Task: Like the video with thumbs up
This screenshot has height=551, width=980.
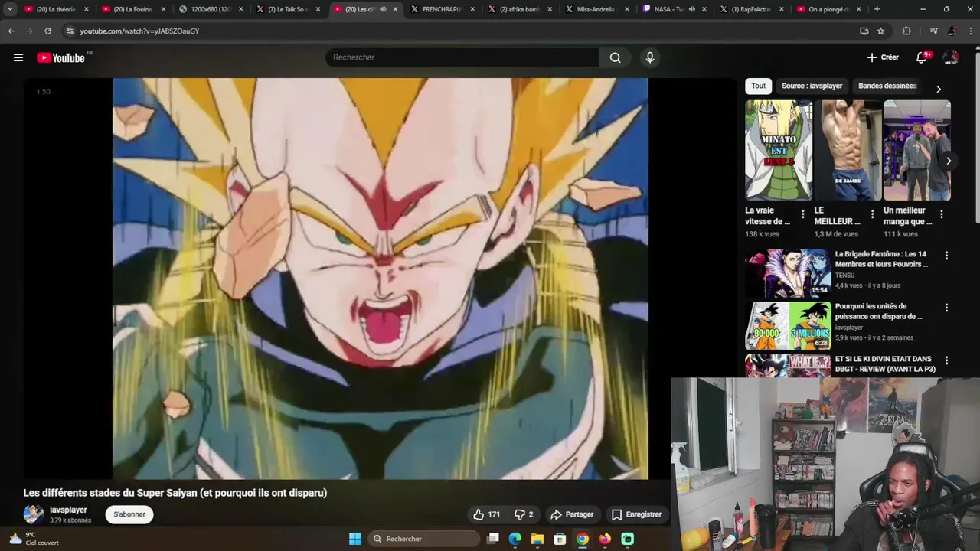Action: (487, 514)
